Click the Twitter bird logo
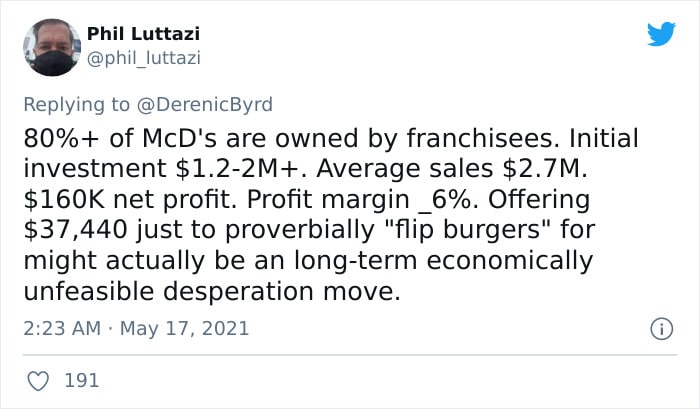Viewport: 700px width, 409px height. pyautogui.click(x=661, y=33)
